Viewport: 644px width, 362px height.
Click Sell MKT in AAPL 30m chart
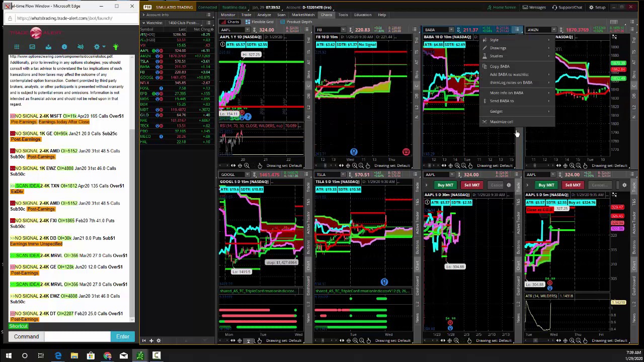[472, 185]
